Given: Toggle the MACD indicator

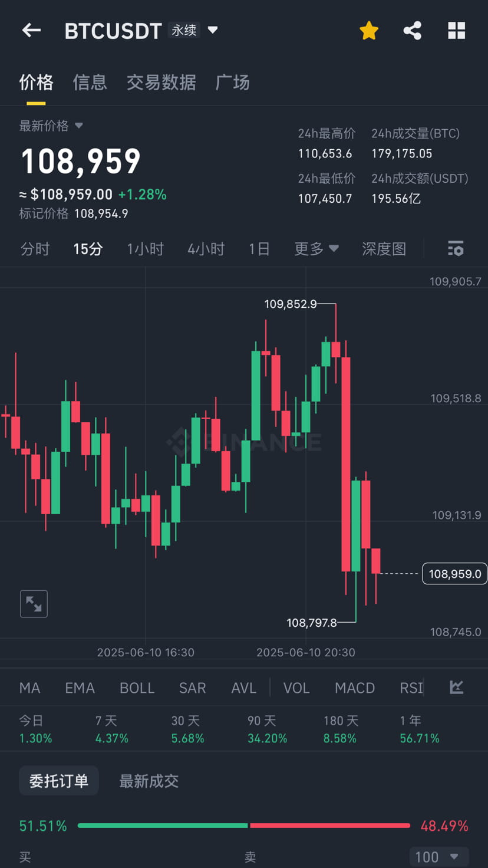Looking at the screenshot, I should point(355,688).
